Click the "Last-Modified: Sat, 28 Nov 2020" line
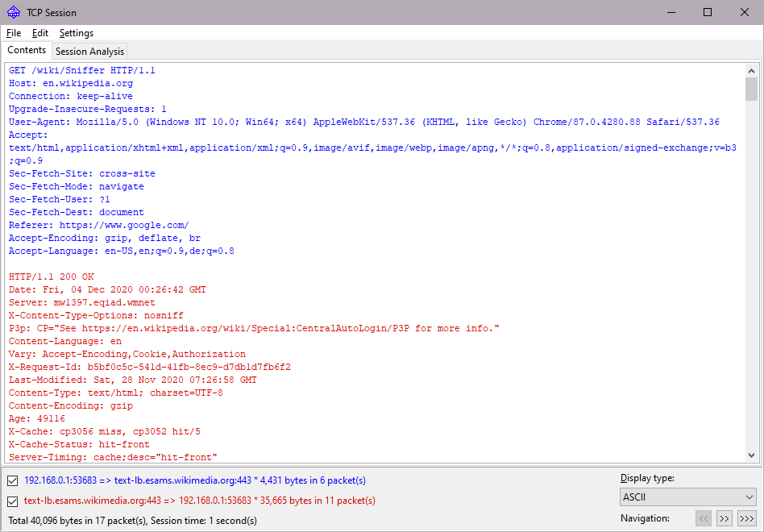 [132, 380]
